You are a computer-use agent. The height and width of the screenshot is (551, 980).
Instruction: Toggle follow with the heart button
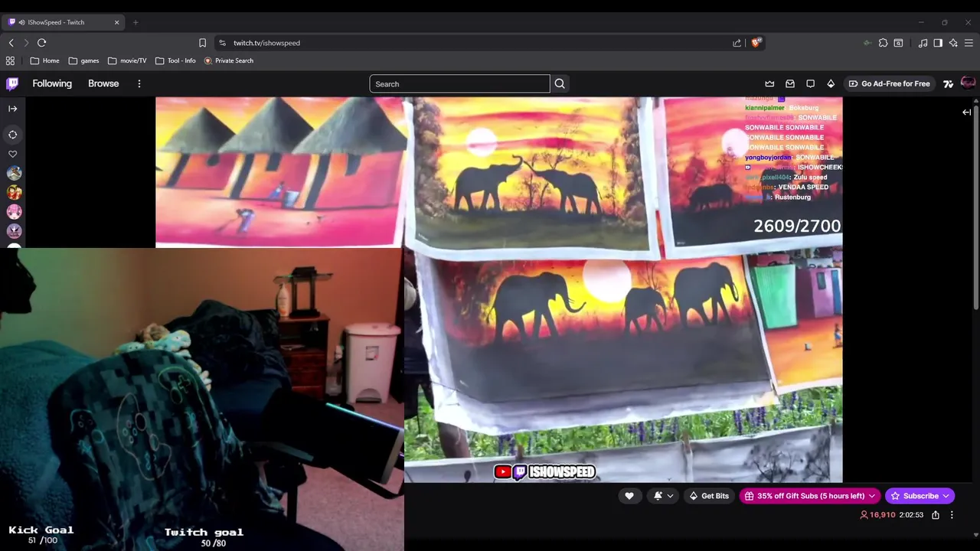click(629, 496)
